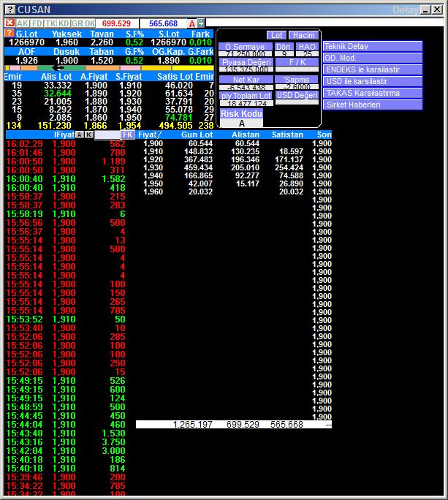448x500 pixels.
Task: Select the 16:02:29 trade row
Action: click(66, 144)
